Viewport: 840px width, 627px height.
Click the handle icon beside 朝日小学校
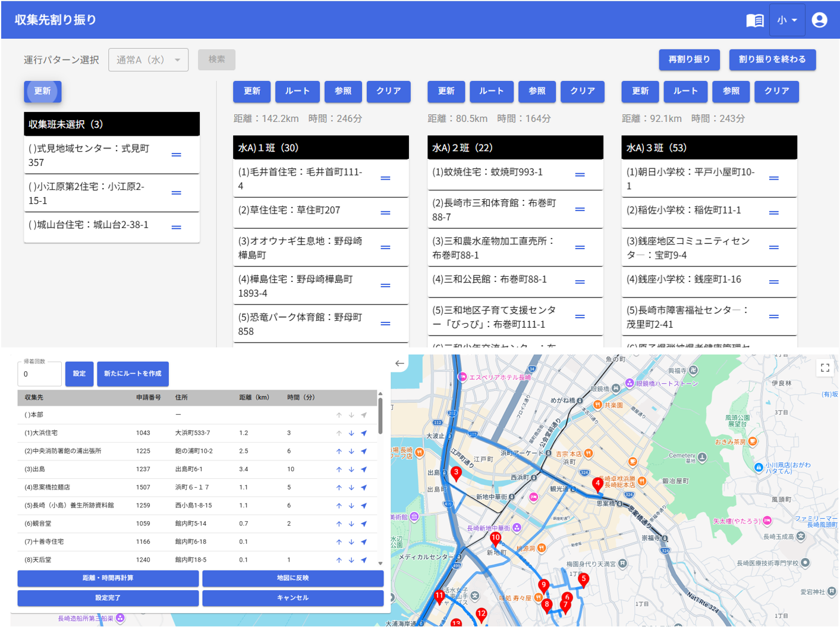(774, 178)
